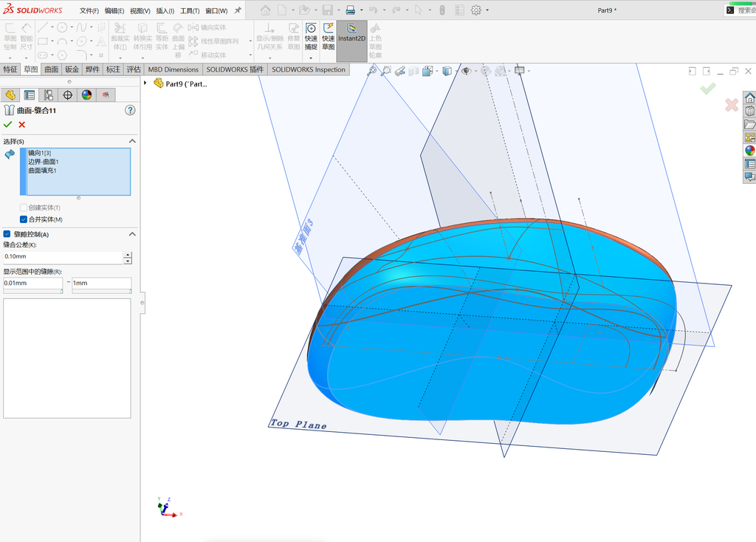Uncheck the 合并实体(M) checkbox

coord(23,219)
